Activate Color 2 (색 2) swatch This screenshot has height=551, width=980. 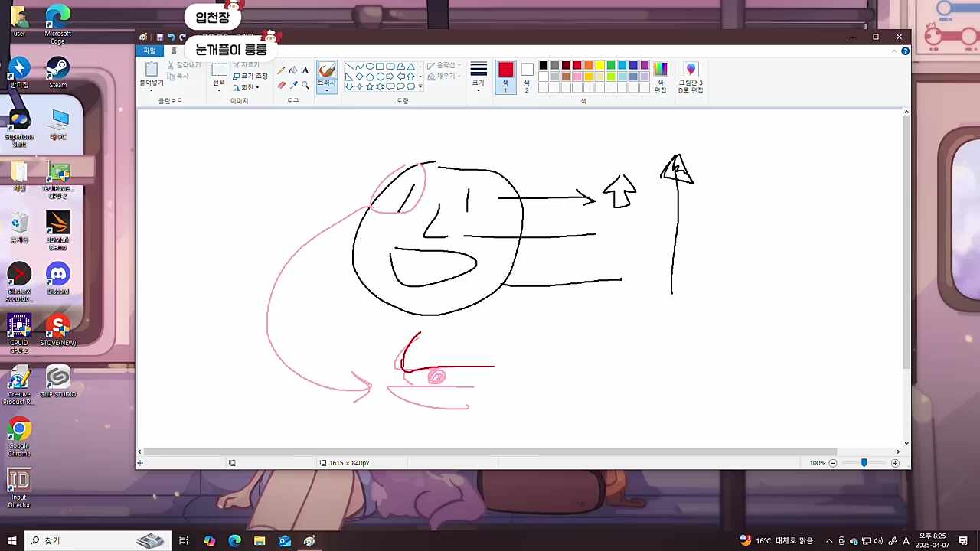tap(527, 77)
